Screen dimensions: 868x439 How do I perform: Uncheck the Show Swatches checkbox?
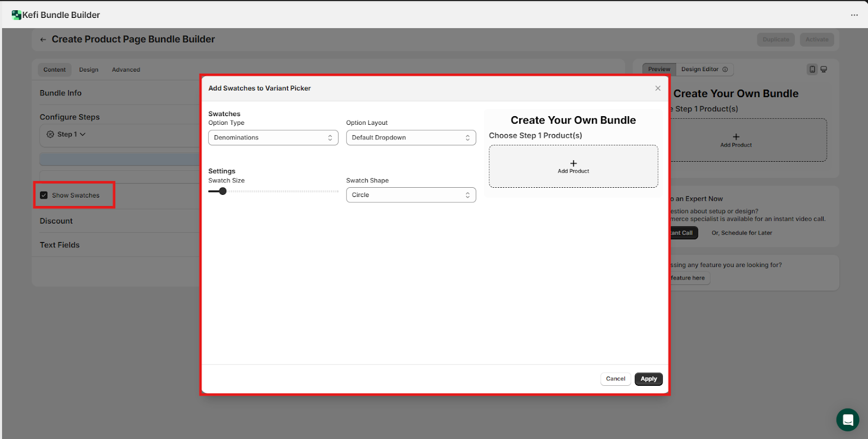click(44, 195)
